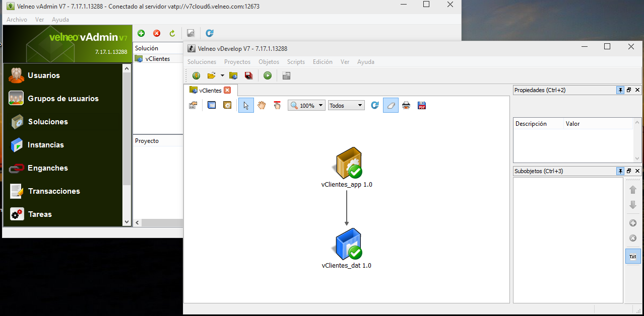The width and height of the screenshot is (644, 316).
Task: Click the red save disk icon
Action: (x=248, y=75)
